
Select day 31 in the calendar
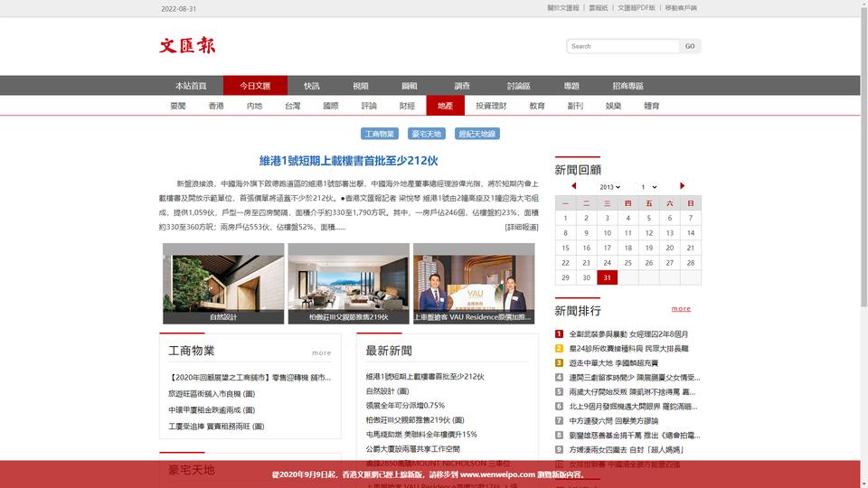coord(608,277)
